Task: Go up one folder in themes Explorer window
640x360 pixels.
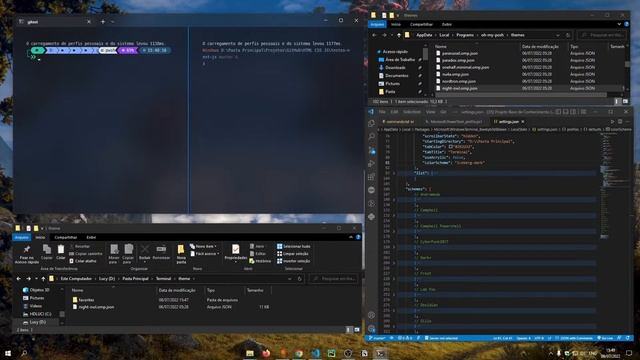Action: pos(399,35)
